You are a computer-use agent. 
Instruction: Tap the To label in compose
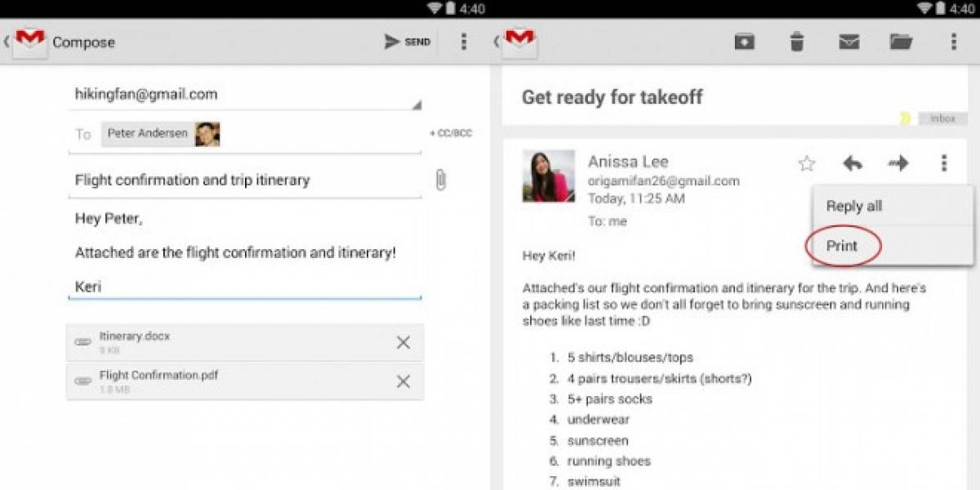[x=82, y=134]
